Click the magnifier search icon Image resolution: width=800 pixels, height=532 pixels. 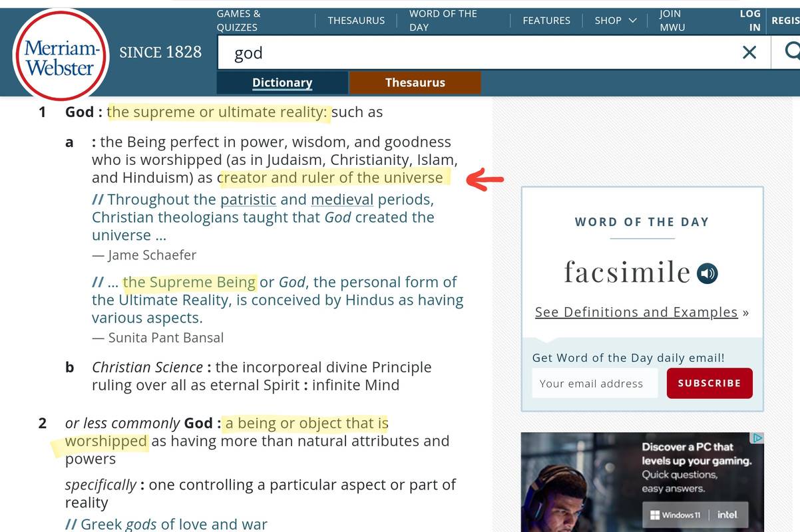(x=791, y=51)
